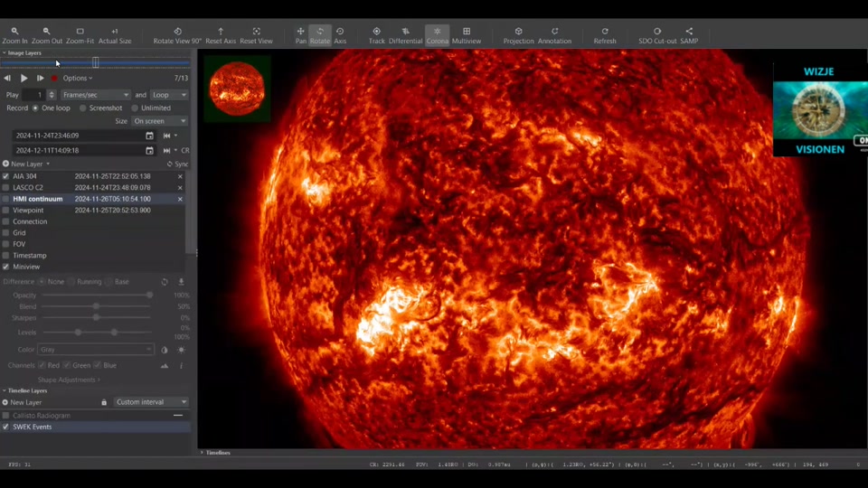
Task: Open the On screen size dropdown
Action: coord(159,121)
